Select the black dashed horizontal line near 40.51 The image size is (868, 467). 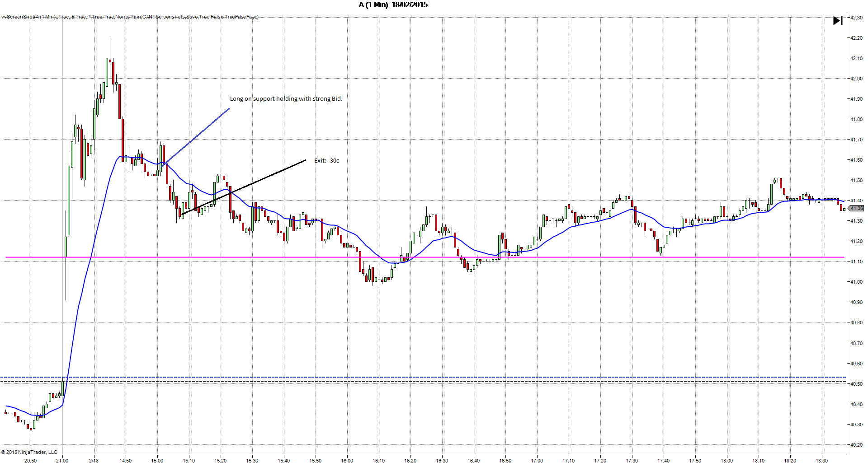[x=423, y=381]
